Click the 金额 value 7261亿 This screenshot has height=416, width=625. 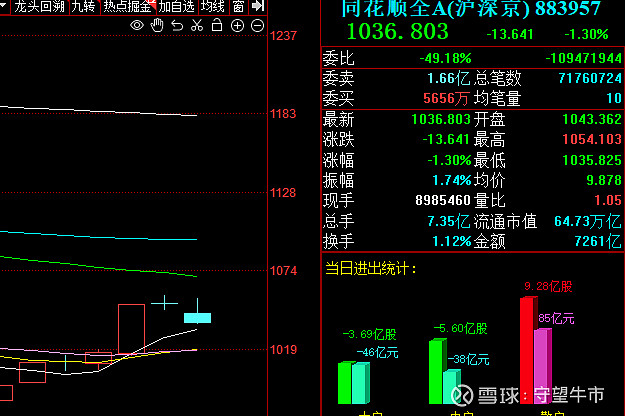click(598, 241)
